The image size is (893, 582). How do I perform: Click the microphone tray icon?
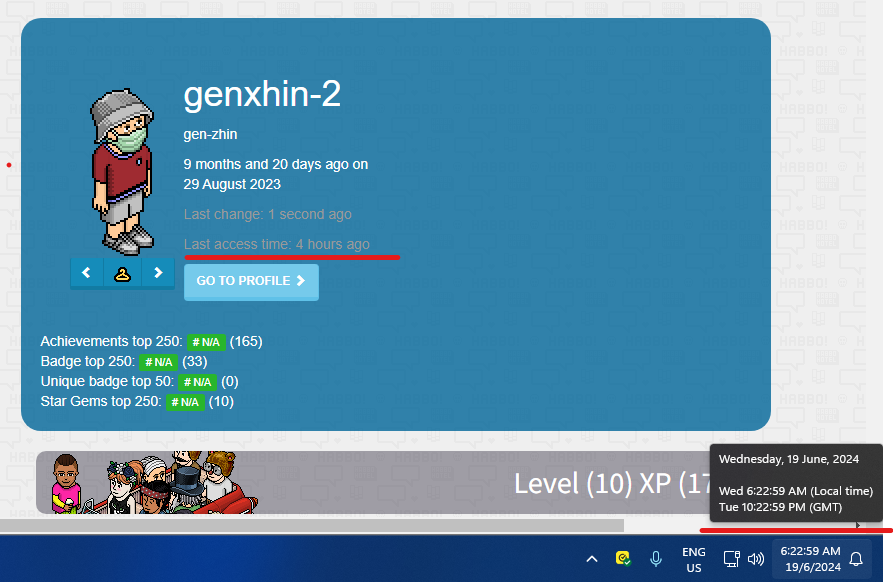(x=656, y=559)
